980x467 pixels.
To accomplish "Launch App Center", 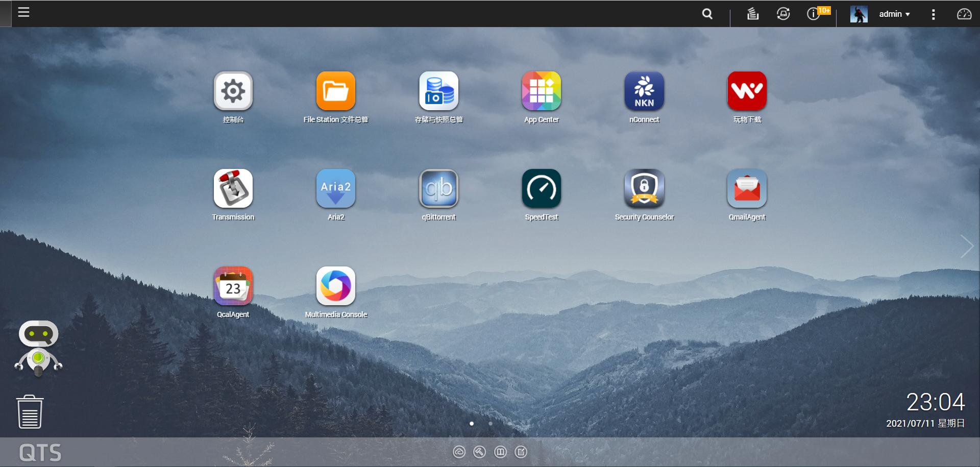I will click(x=541, y=91).
